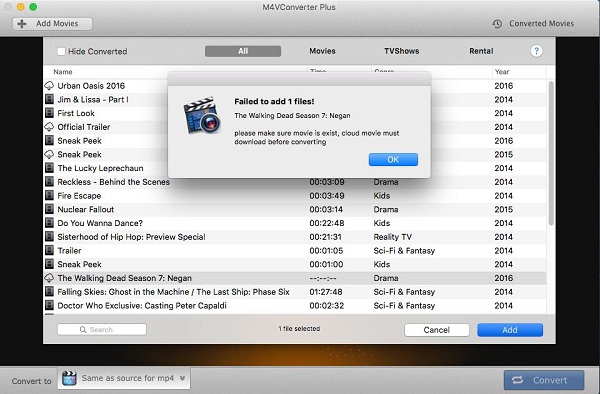The image size is (600, 394).
Task: Click the film icon beside Fire Escape
Action: 49,195
